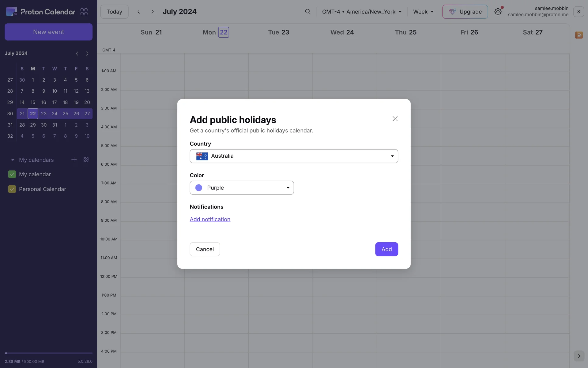Go to next week arrow
Image resolution: width=588 pixels, height=368 pixels.
[153, 12]
